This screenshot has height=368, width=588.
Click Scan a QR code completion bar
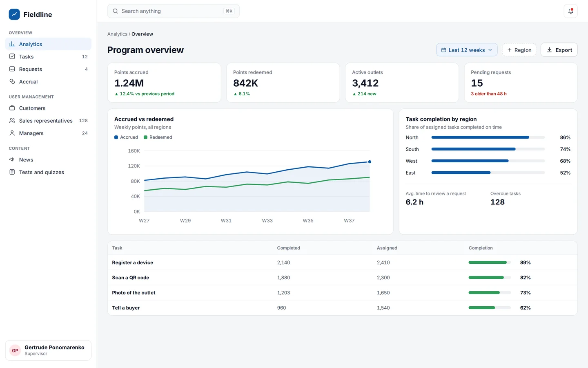point(490,278)
